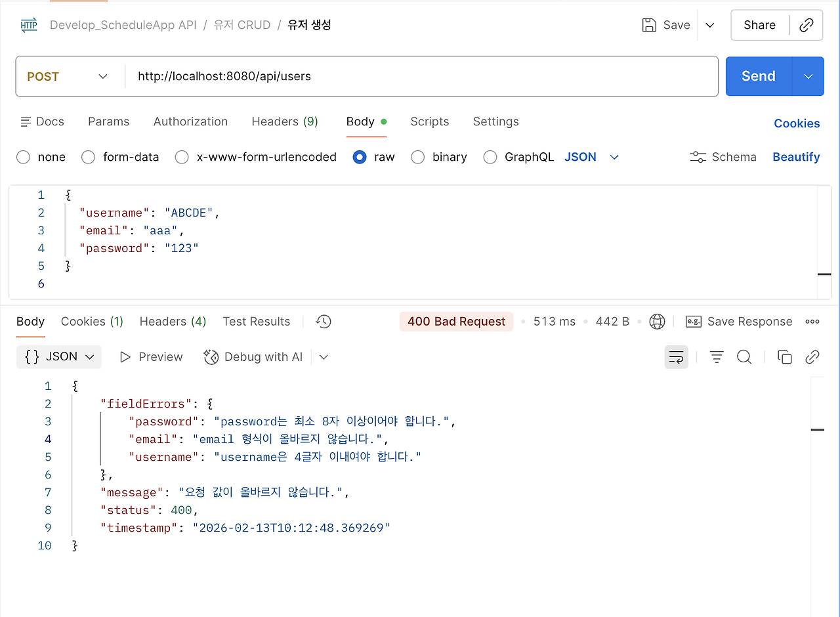Viewport: 840px width, 617px height.
Task: Open the POST method dropdown
Action: click(68, 76)
